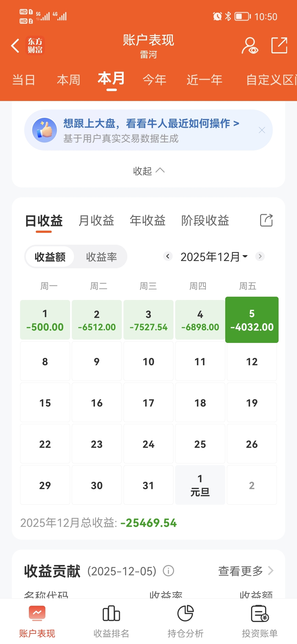Open the 收益贡献 info icon

click(168, 571)
